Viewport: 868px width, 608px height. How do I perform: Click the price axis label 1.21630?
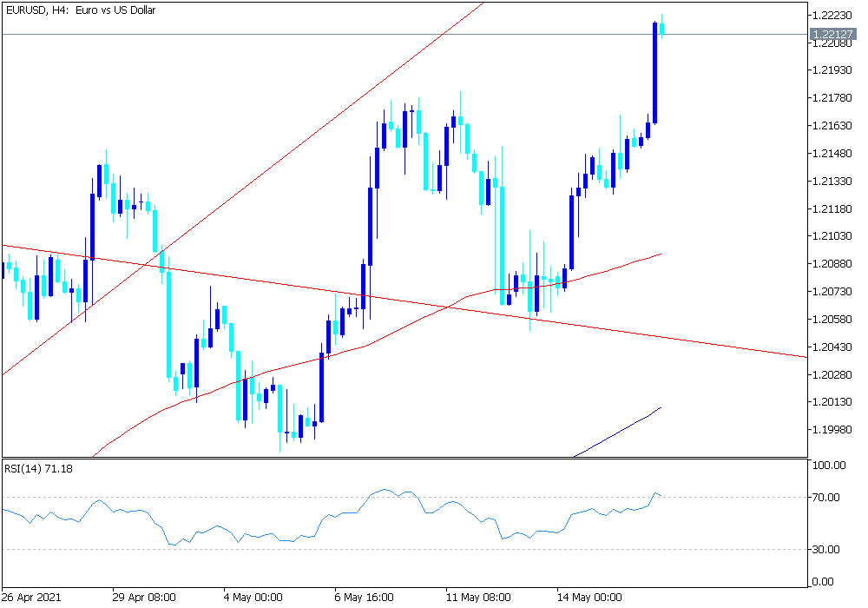[x=832, y=126]
